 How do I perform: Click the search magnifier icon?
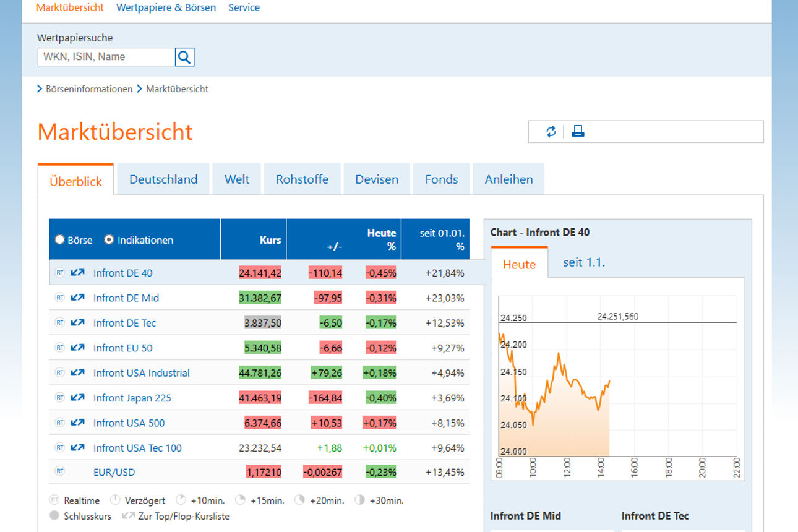click(184, 57)
